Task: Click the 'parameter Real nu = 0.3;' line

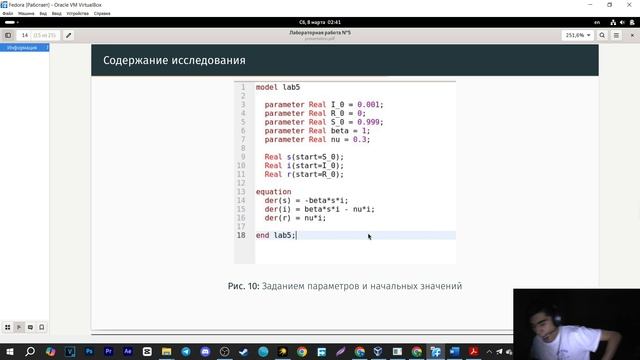Action: click(317, 140)
